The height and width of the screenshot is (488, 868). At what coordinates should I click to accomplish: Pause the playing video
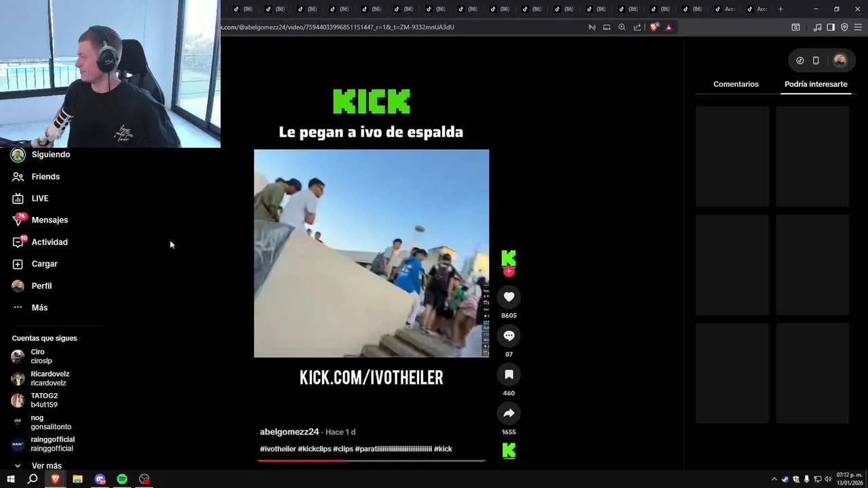(371, 253)
